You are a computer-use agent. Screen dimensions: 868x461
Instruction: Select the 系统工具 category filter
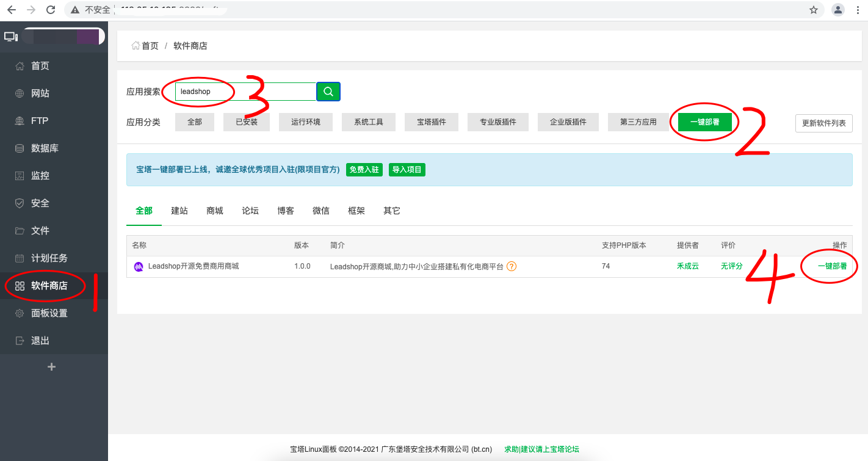369,122
